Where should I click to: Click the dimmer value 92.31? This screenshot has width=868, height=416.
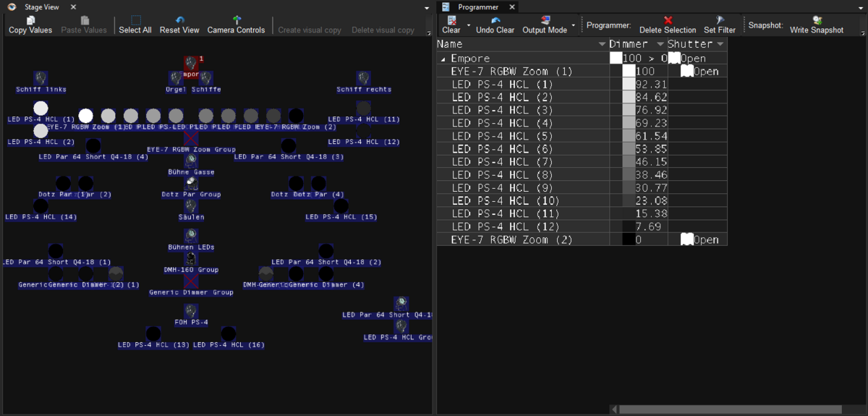[x=651, y=84]
